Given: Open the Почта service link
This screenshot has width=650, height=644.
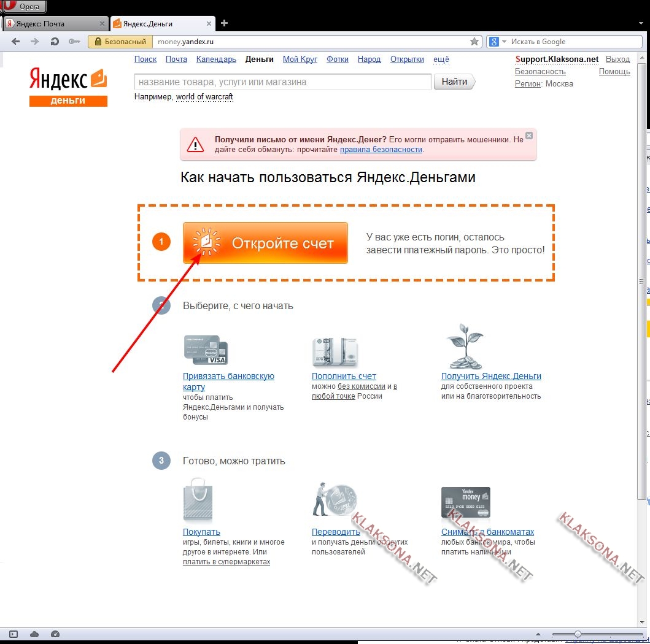Looking at the screenshot, I should tap(176, 59).
